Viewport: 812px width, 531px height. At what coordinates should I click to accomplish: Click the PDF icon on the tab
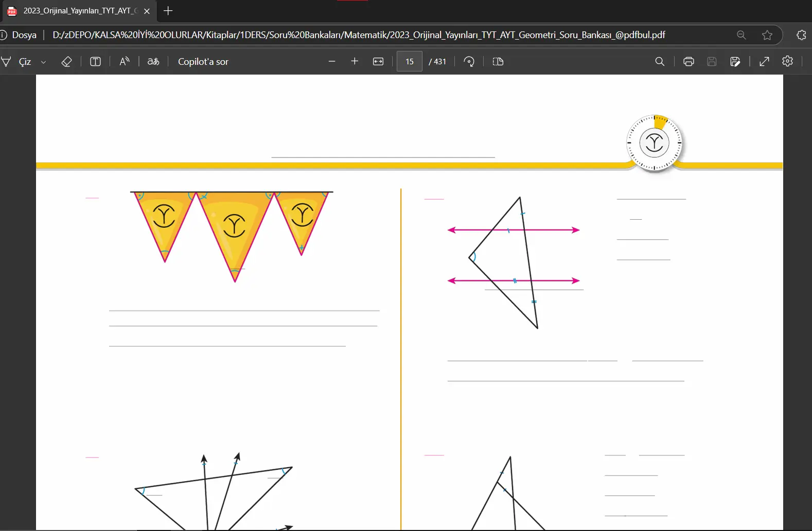point(12,11)
